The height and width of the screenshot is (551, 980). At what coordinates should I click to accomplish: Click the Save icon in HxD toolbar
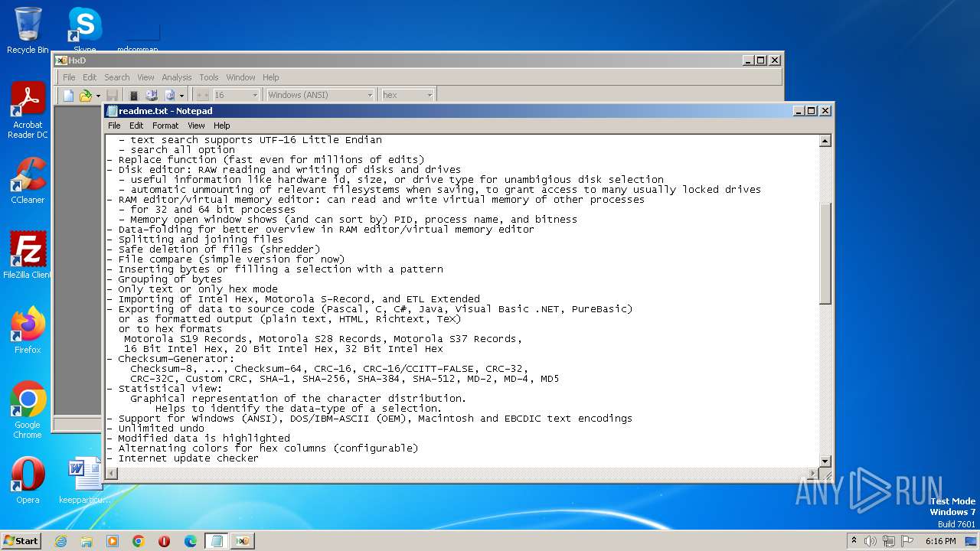112,95
